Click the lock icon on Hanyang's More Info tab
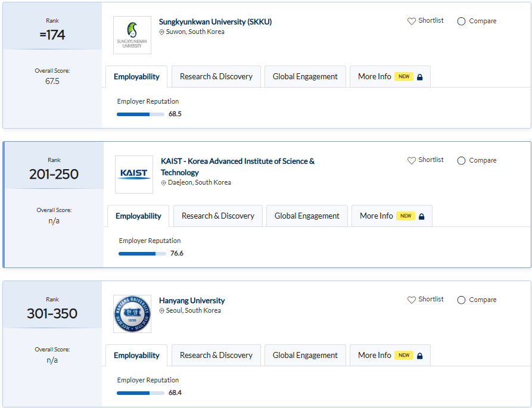The image size is (532, 408). [420, 356]
